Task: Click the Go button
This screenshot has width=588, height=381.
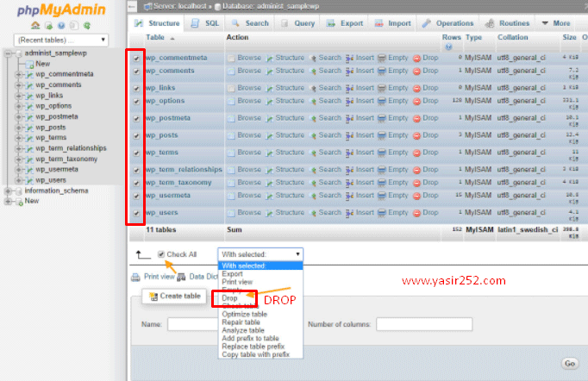Action: pyautogui.click(x=570, y=364)
